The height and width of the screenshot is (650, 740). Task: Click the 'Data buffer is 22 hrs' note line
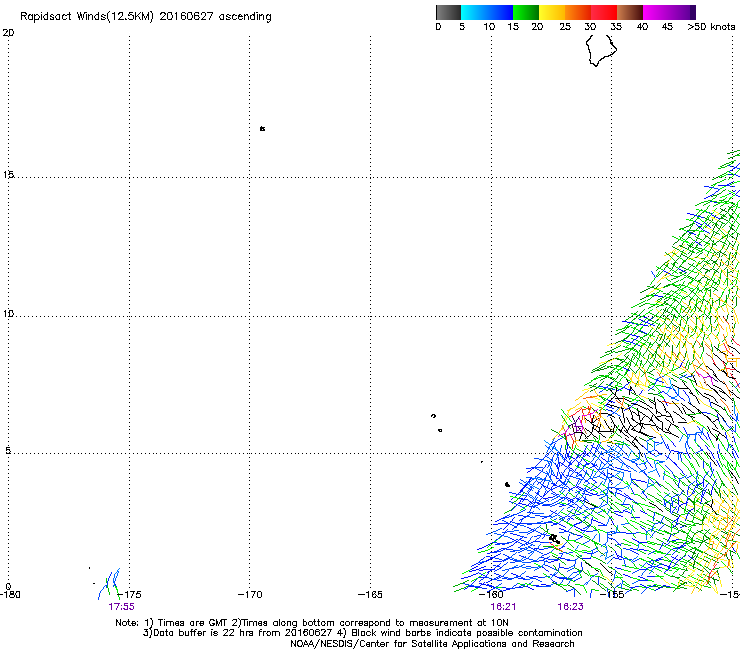pyautogui.click(x=362, y=633)
